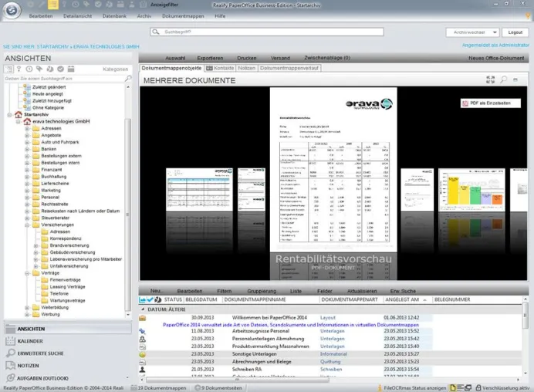Click the Logout button

point(515,32)
